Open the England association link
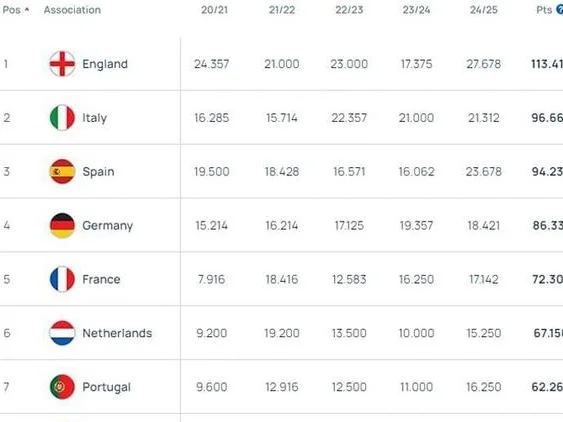The image size is (563, 422). (x=105, y=64)
